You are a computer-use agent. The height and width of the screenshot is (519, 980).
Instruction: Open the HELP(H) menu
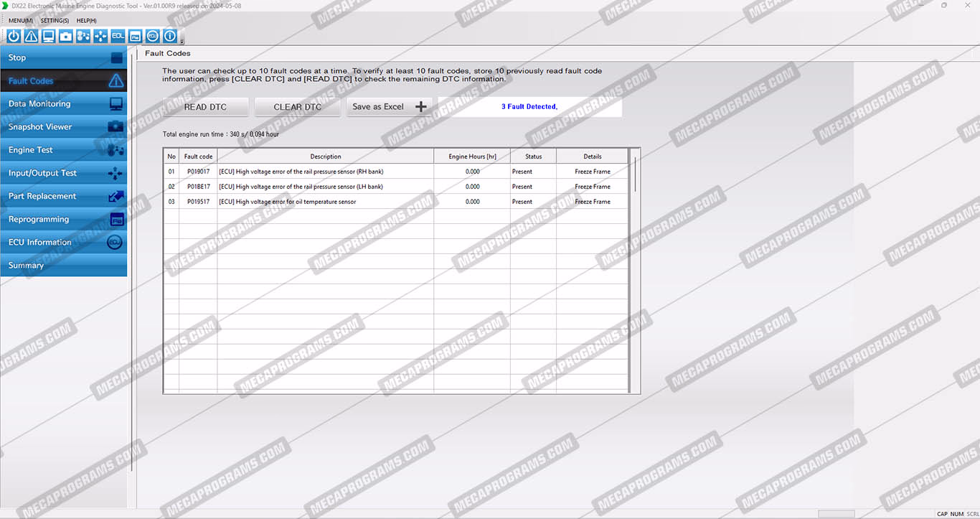tap(86, 21)
